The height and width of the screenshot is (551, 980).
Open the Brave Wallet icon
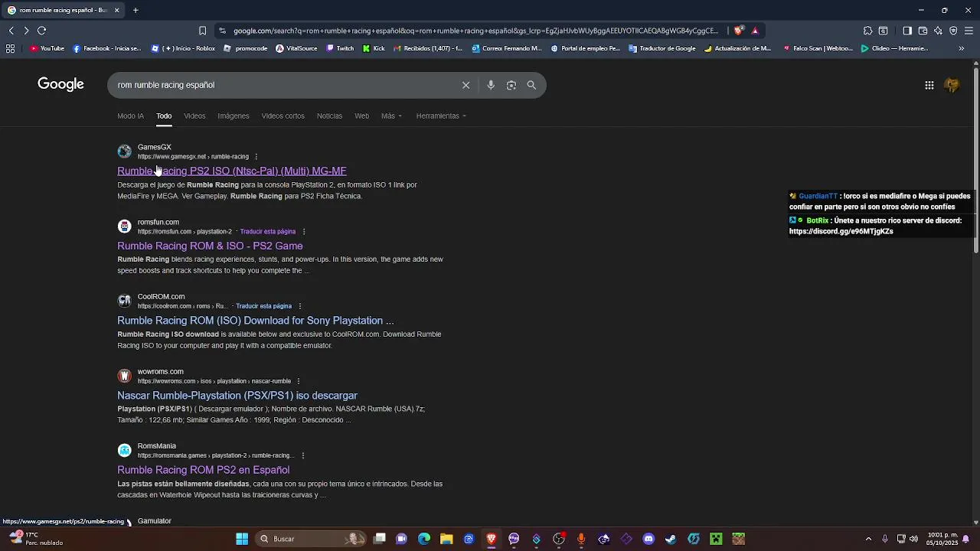(923, 31)
